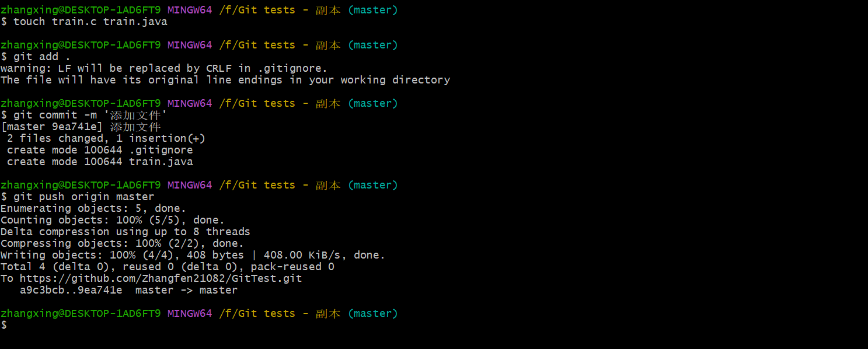Screen dimensions: 868x349
Task: Click the 'a9c3bcb..9ea741e master -> master' line
Action: pyautogui.click(x=128, y=290)
